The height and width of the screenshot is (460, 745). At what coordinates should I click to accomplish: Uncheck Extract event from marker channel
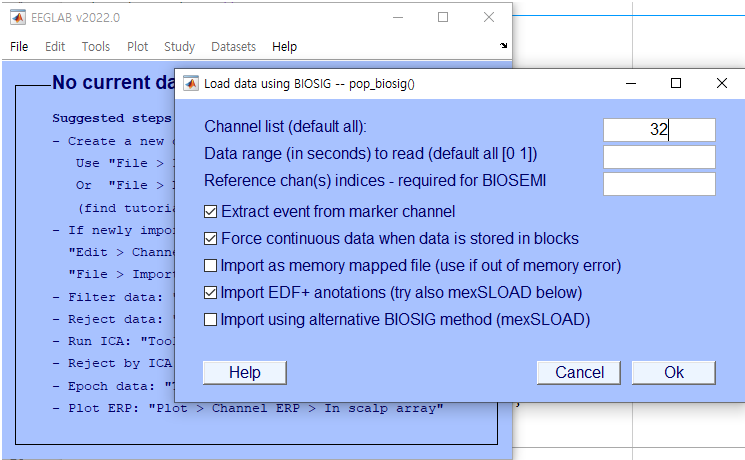(210, 211)
